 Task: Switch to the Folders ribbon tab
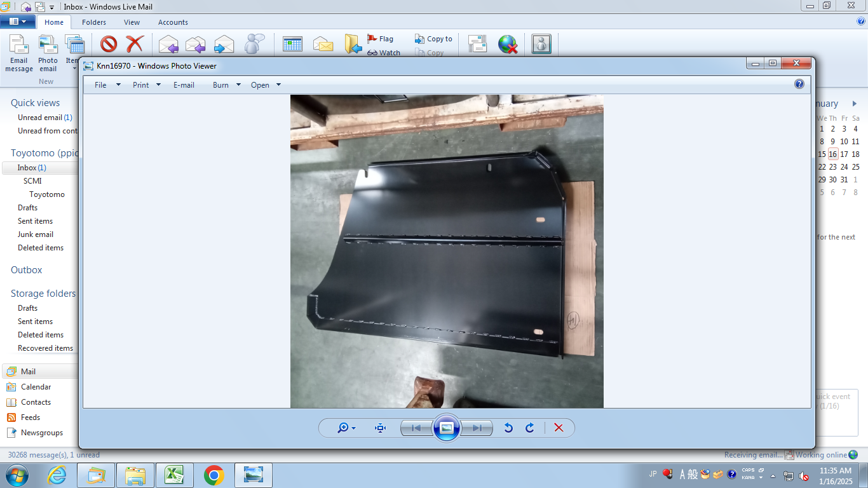click(x=94, y=22)
